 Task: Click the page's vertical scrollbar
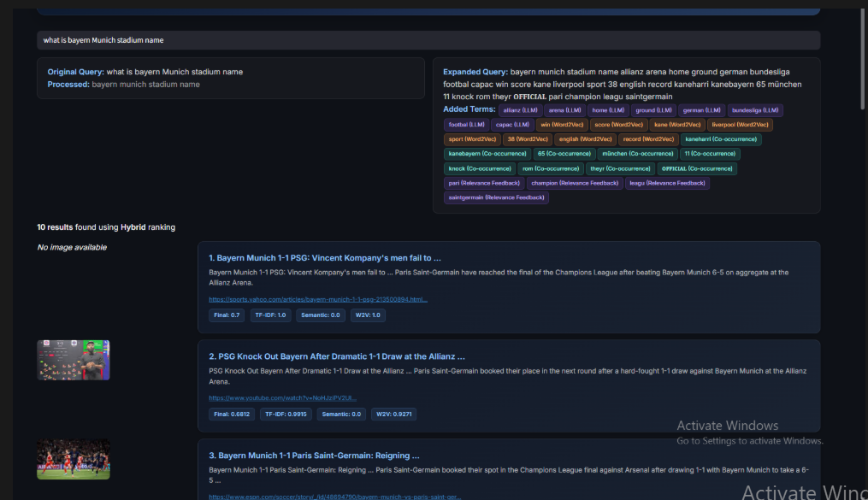coord(863,59)
